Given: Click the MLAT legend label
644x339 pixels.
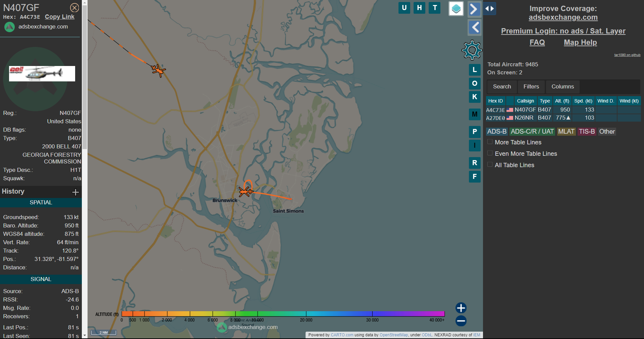Looking at the screenshot, I should pyautogui.click(x=566, y=132).
